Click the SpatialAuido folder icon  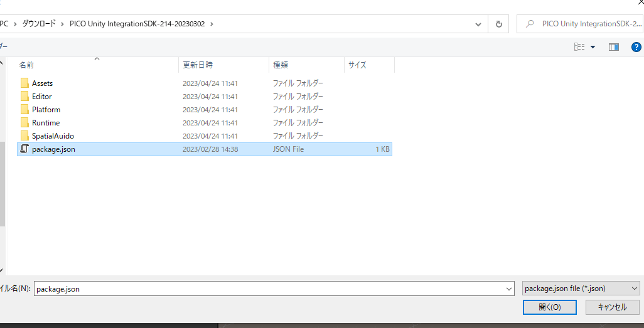pyautogui.click(x=24, y=136)
